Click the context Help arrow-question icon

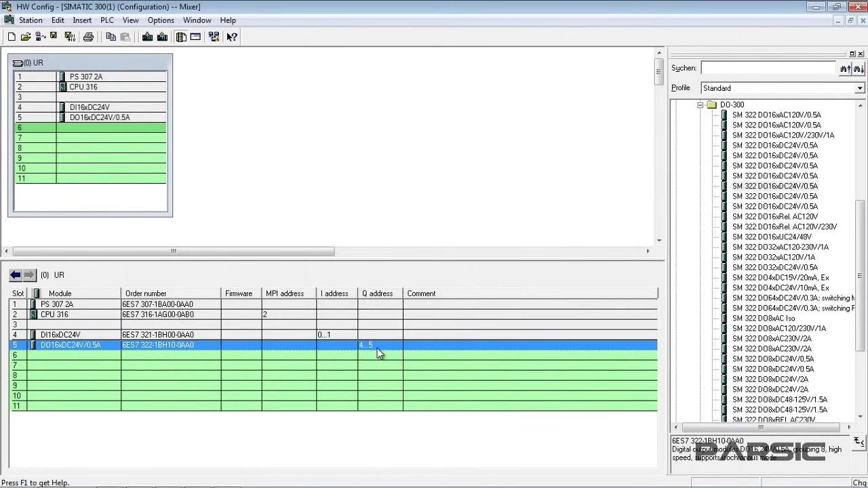coord(232,37)
